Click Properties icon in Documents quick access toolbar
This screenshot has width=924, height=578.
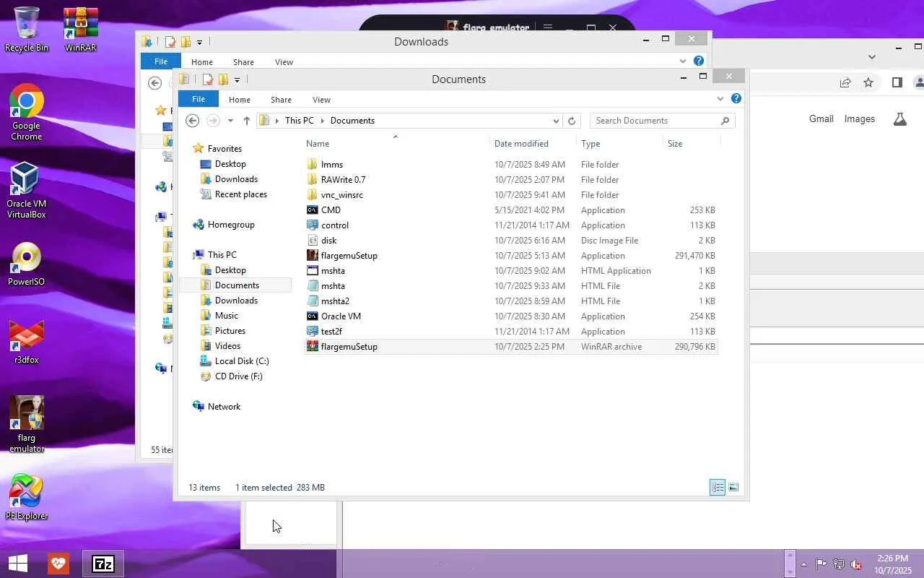pos(208,79)
